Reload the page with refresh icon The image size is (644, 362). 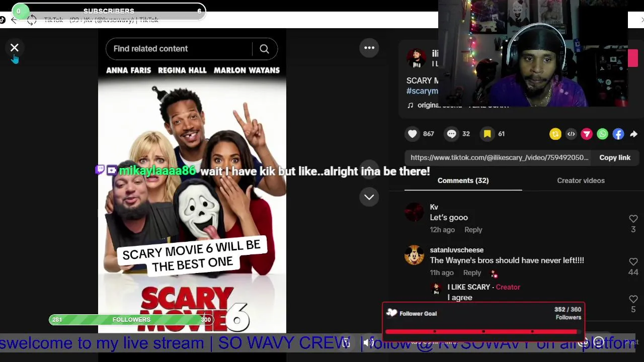coord(32,20)
